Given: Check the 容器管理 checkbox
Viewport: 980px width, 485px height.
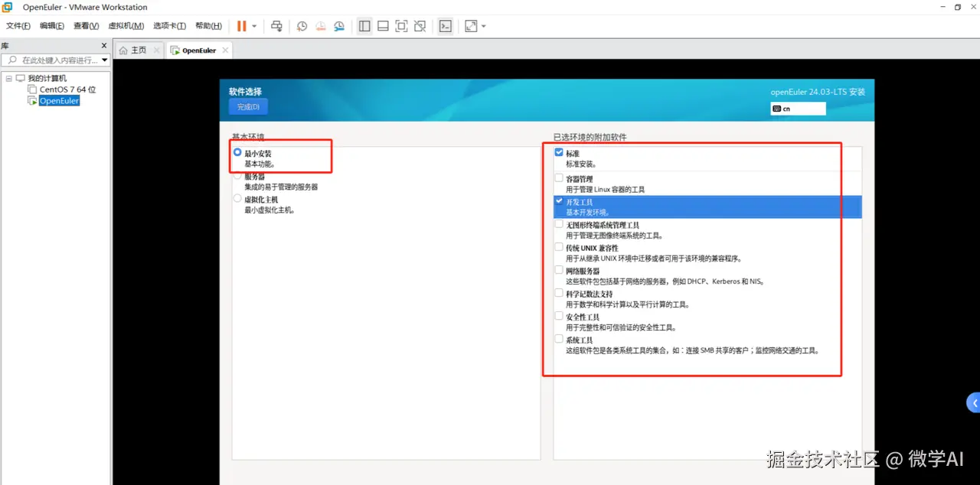Looking at the screenshot, I should coord(559,178).
